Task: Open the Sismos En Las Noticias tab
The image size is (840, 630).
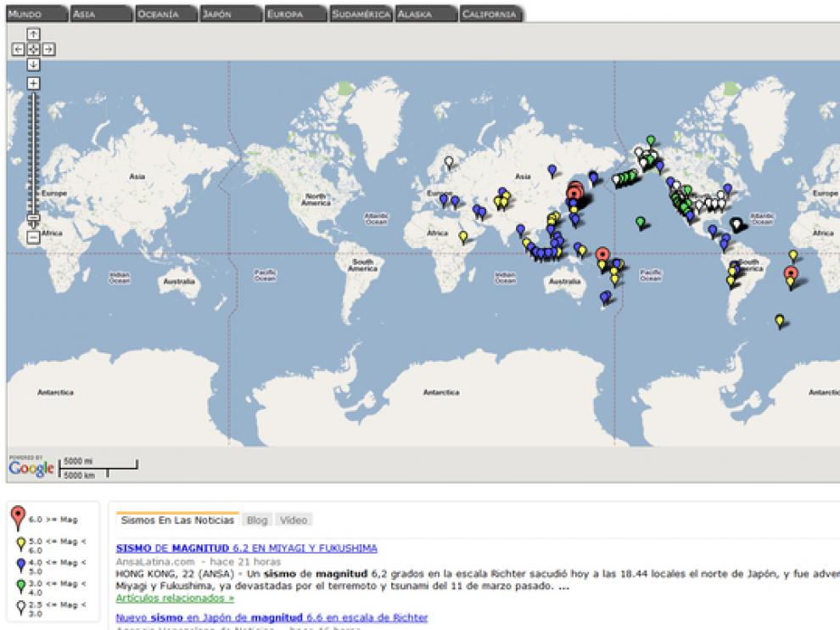Action: coord(177,520)
